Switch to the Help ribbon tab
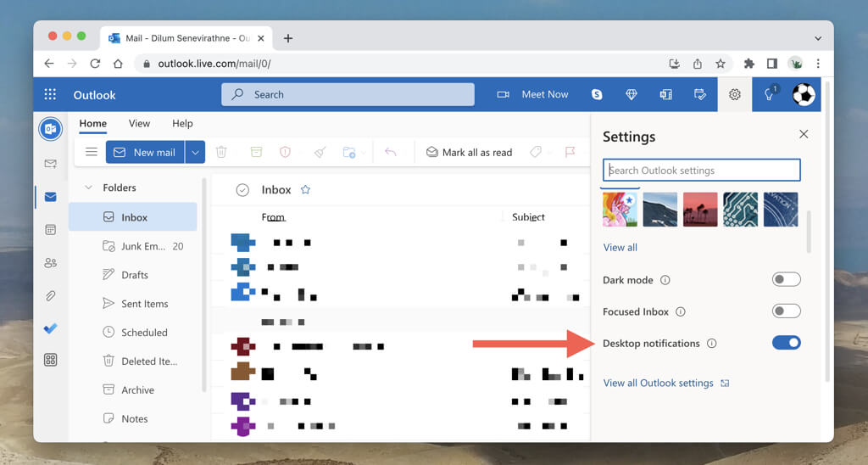 [182, 124]
